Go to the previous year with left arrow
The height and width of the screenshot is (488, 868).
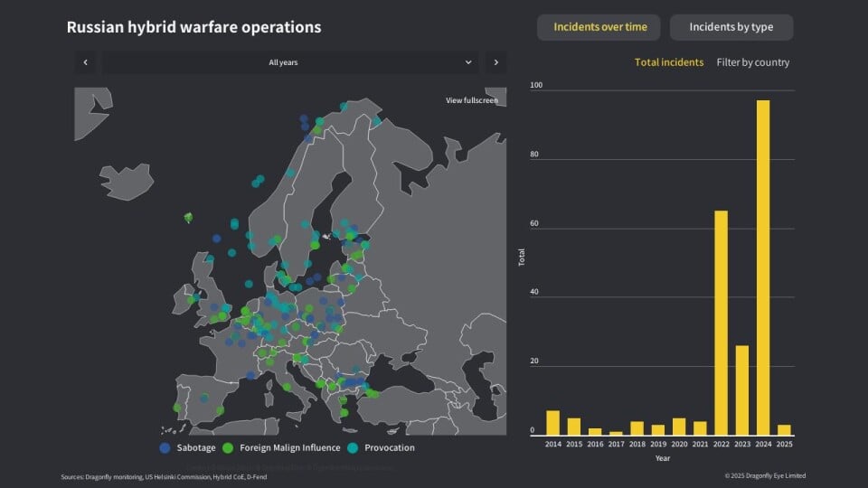click(86, 62)
